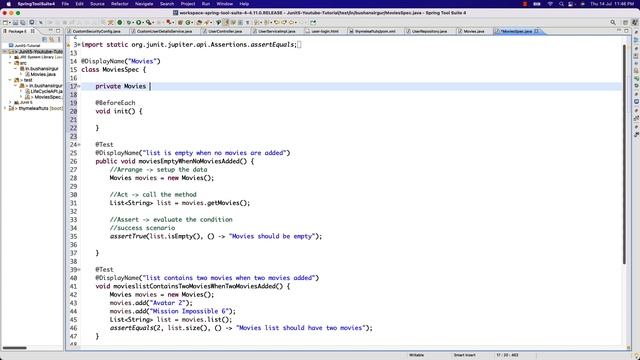Expand the LifeCycleAPI.java tree node
The height and width of the screenshot is (360, 640).
[x=21, y=91]
